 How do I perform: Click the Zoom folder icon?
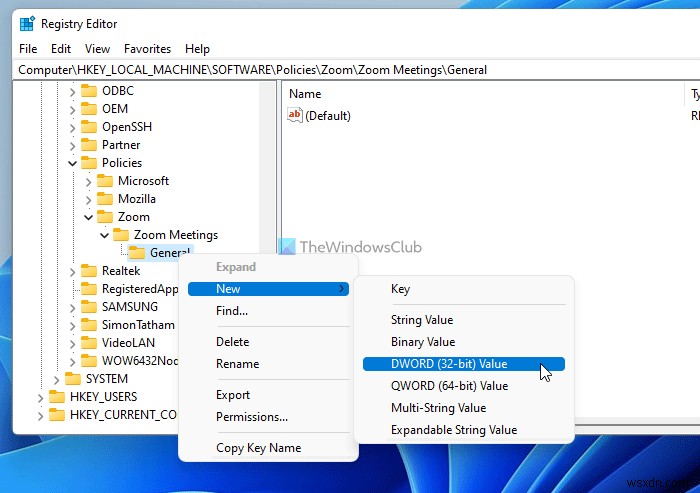[105, 217]
